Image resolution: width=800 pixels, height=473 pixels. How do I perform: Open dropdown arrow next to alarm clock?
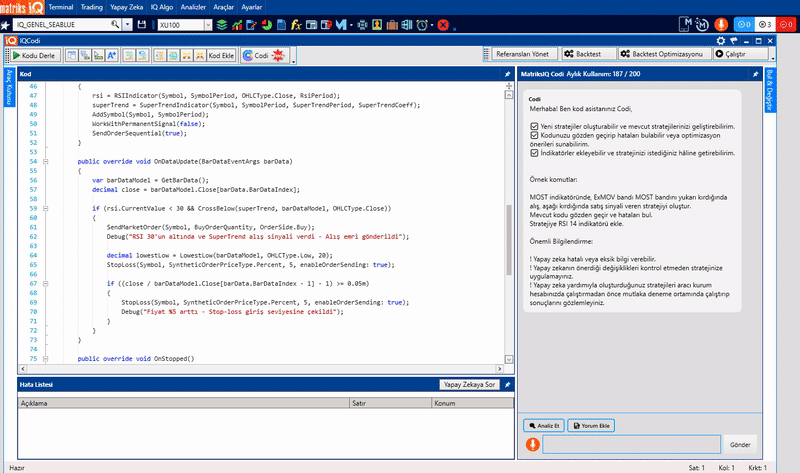pyautogui.click(x=432, y=25)
